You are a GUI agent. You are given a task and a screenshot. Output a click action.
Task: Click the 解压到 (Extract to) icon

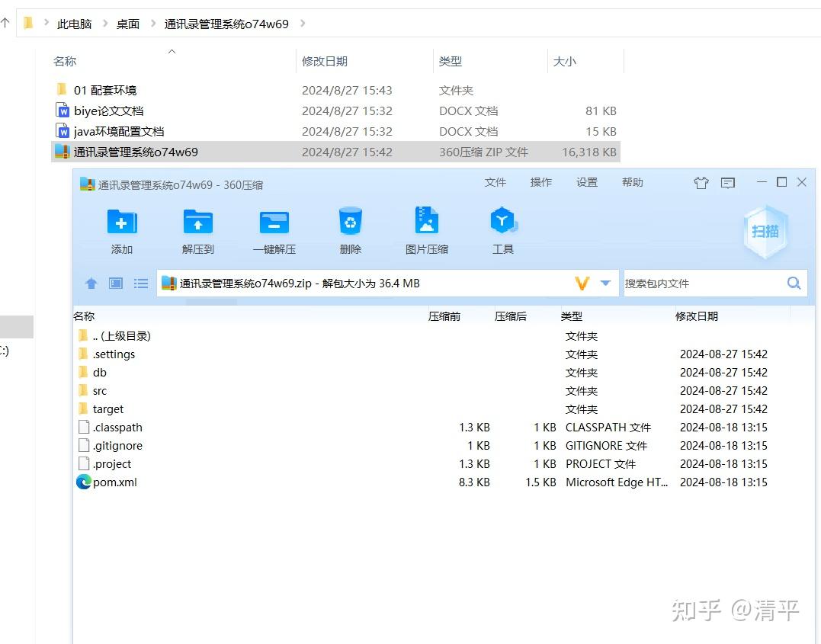click(x=198, y=222)
